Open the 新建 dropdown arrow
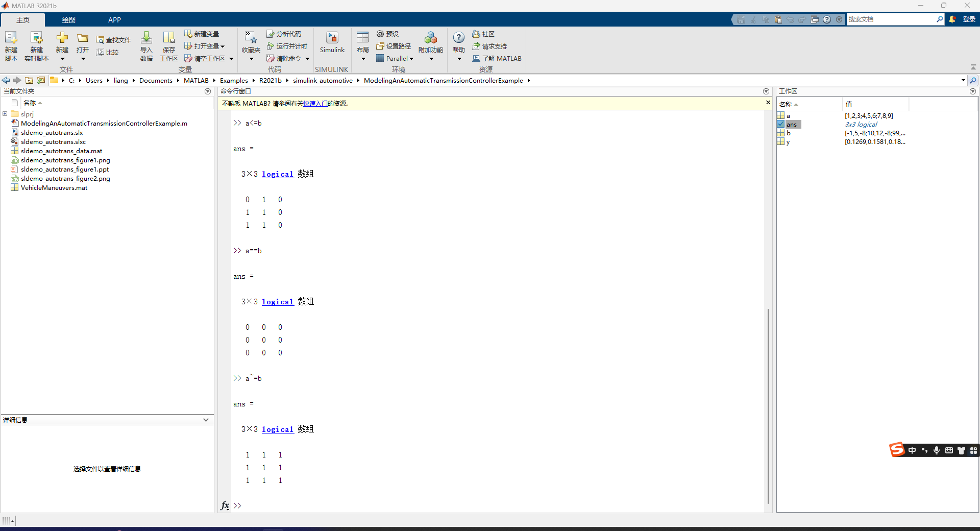The height and width of the screenshot is (531, 980). pos(62,59)
